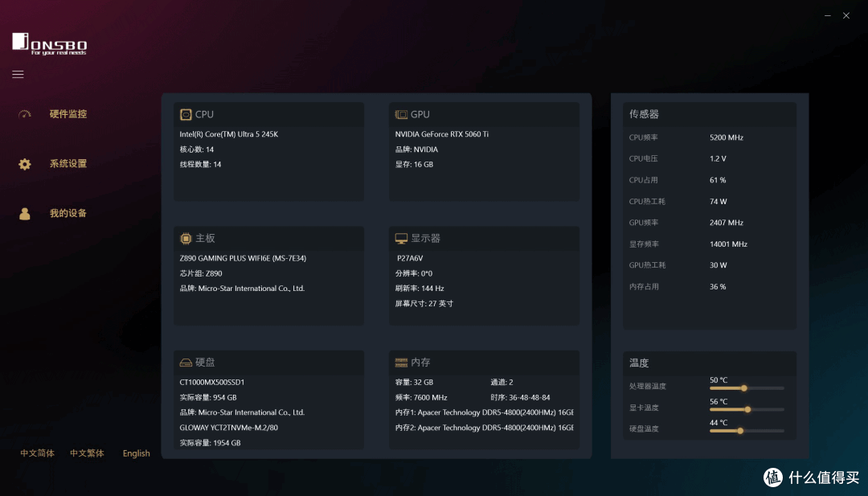Click the 74 W CPU power value
This screenshot has width=868, height=496.
[x=719, y=202]
